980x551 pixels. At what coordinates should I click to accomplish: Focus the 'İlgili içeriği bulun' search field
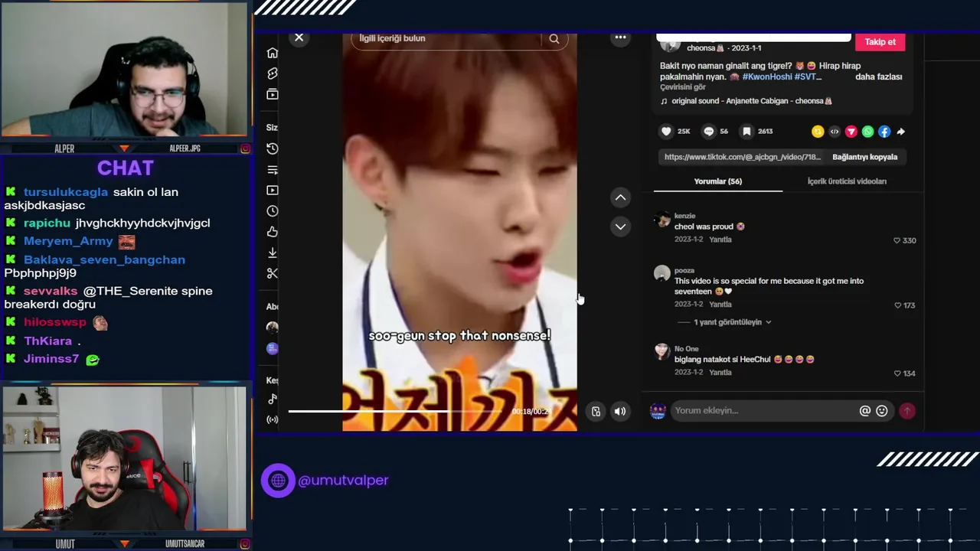[446, 39]
